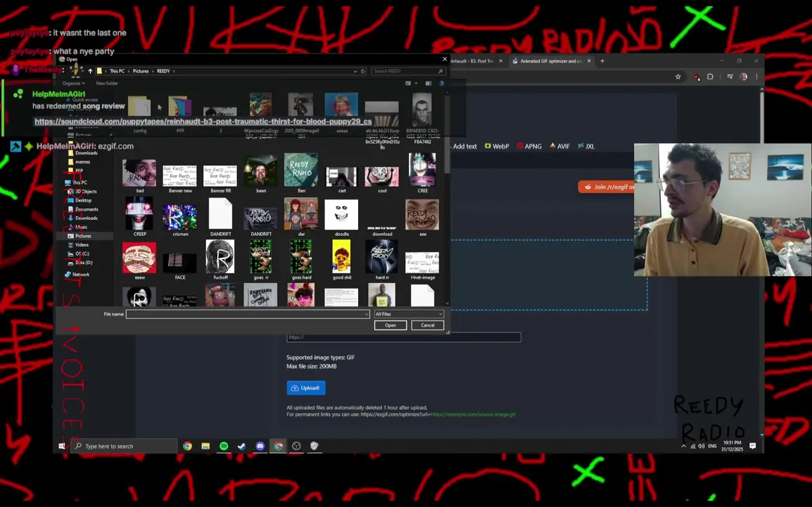Select the 'eeew' cartoon face image

(x=139, y=261)
